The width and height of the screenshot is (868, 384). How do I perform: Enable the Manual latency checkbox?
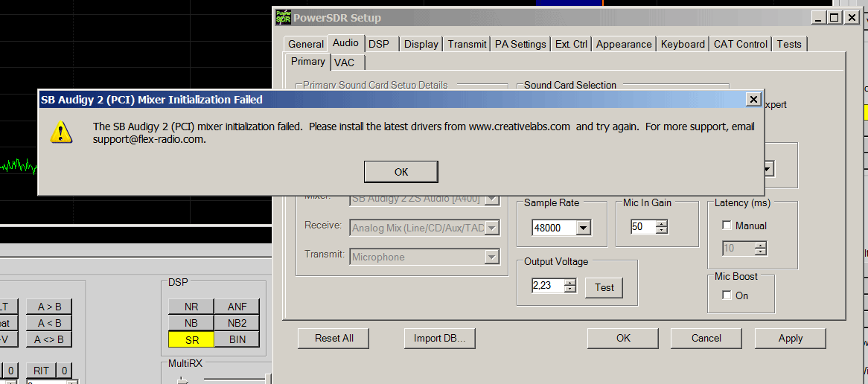727,225
